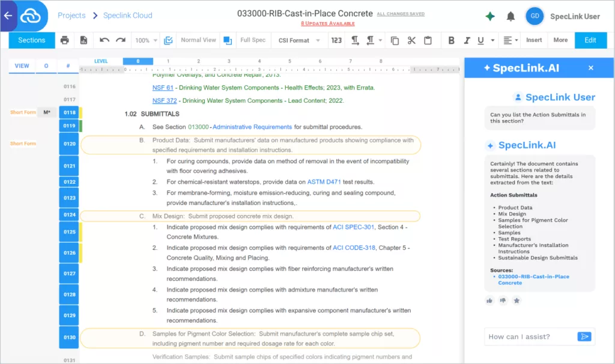Send the assistant message
Image resolution: width=615 pixels, height=364 pixels.
(x=584, y=336)
